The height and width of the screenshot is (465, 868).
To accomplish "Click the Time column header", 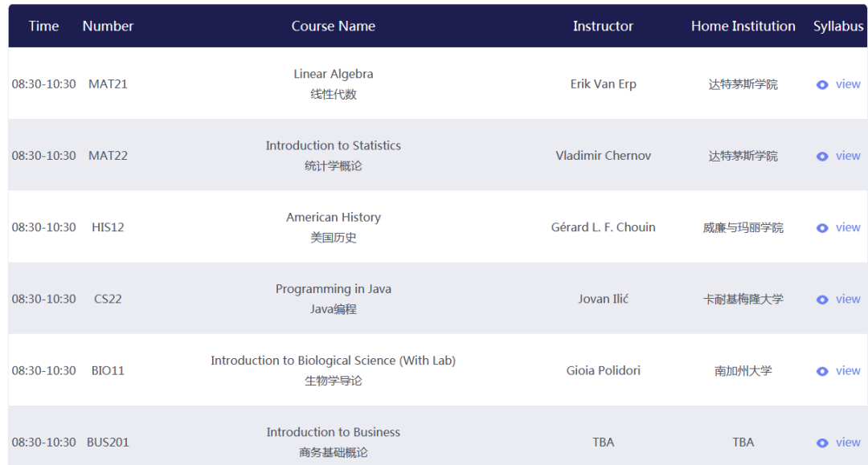I will [43, 26].
